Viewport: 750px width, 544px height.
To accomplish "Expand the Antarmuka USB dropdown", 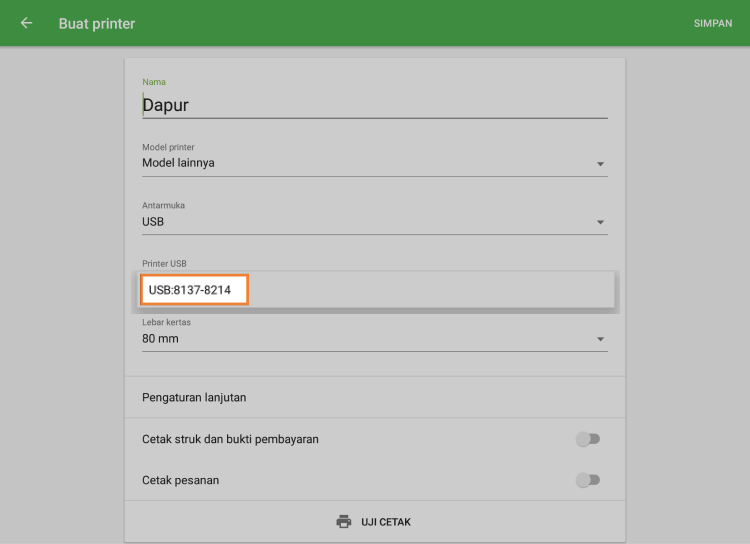I will tap(375, 222).
